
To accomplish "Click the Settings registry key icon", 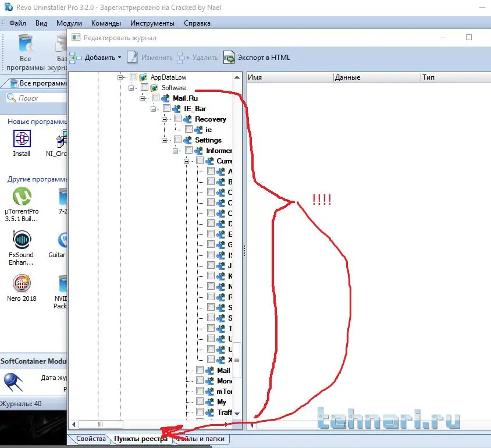I will pos(187,140).
